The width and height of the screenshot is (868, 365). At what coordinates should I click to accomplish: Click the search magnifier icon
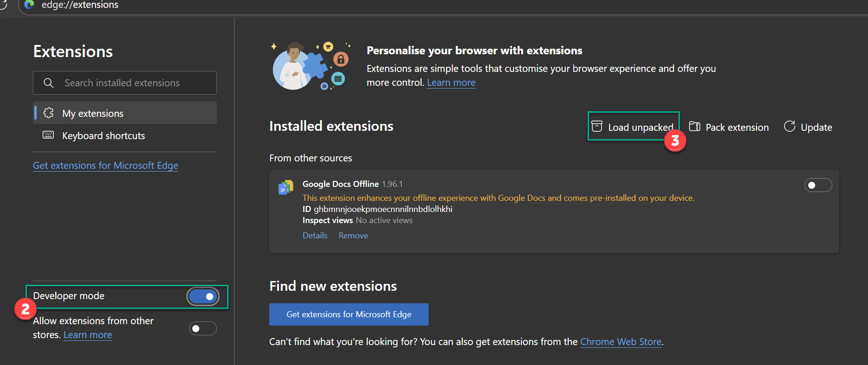[x=49, y=83]
